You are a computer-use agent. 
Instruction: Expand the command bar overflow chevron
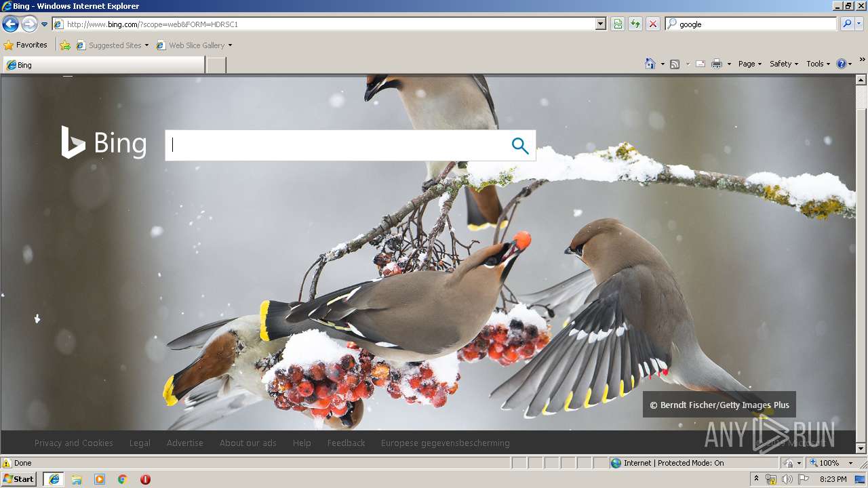(863, 60)
